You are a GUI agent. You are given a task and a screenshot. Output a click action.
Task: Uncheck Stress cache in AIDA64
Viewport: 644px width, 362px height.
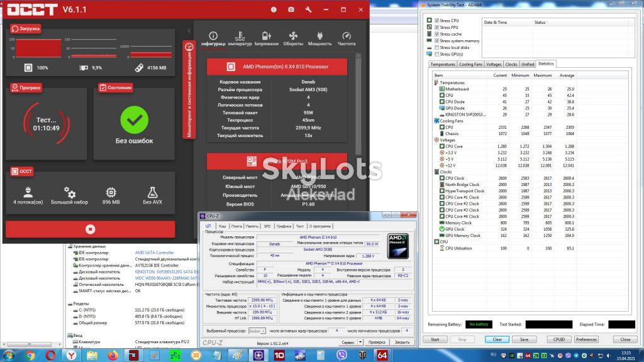437,34
